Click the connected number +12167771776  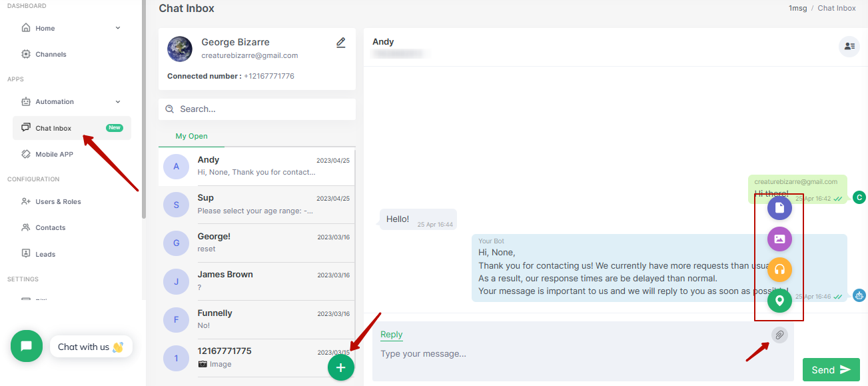(x=269, y=76)
